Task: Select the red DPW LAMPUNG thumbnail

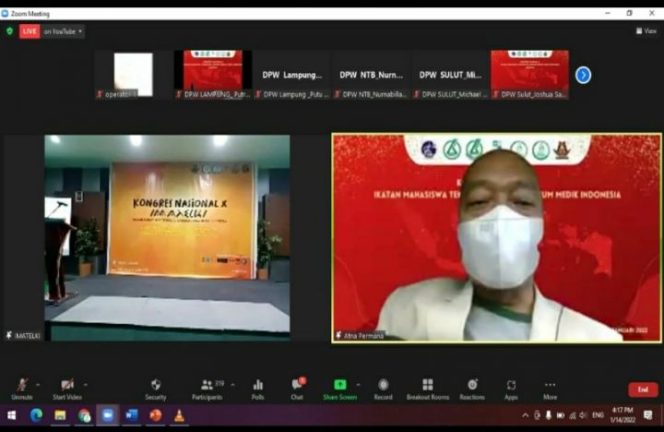Action: click(x=213, y=75)
